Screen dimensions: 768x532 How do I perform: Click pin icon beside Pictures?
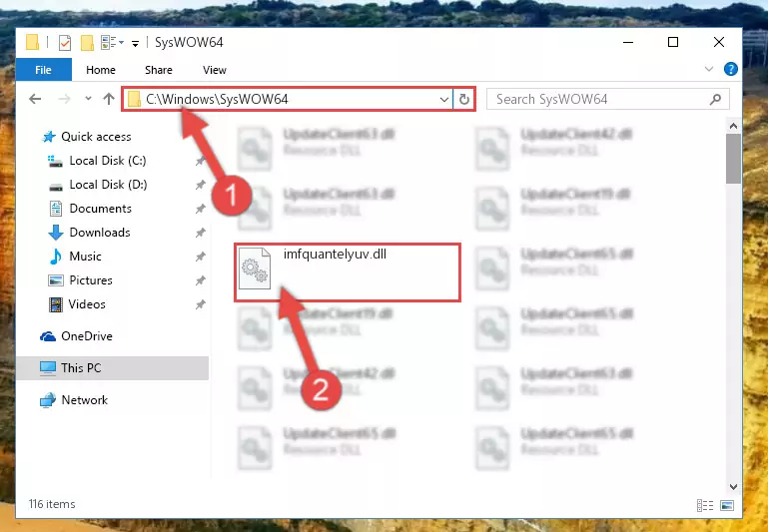(x=200, y=280)
